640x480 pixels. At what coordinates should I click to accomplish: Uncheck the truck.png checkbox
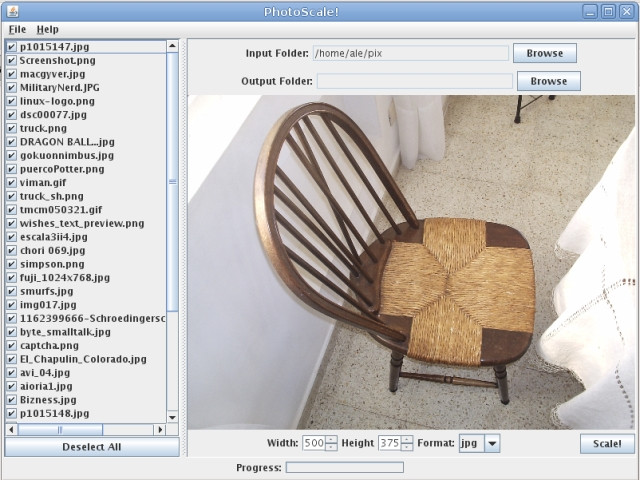(x=11, y=128)
